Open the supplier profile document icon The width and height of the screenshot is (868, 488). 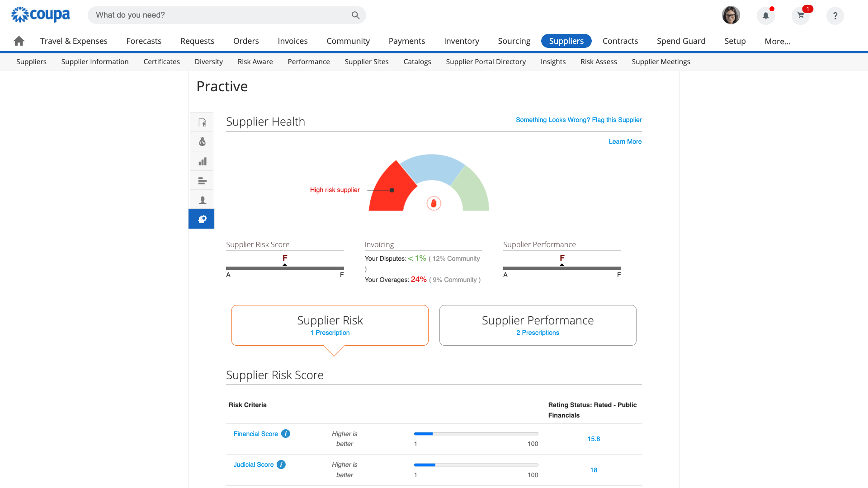(202, 122)
